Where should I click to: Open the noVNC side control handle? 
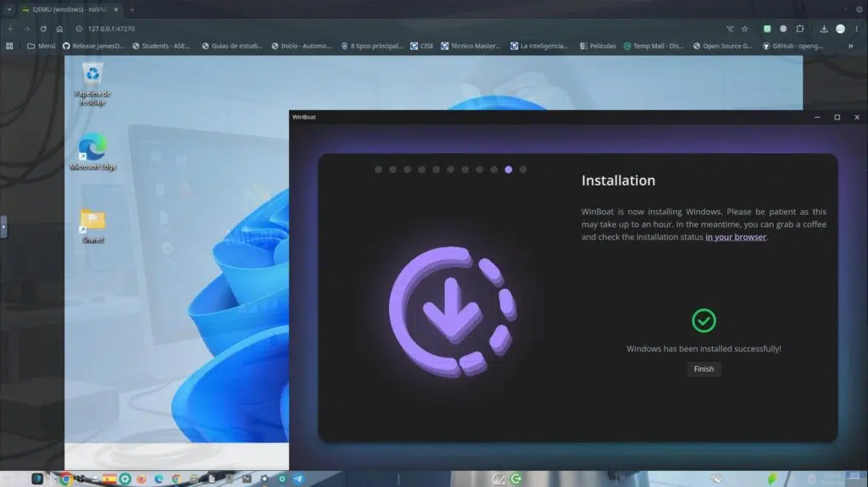pyautogui.click(x=3, y=227)
